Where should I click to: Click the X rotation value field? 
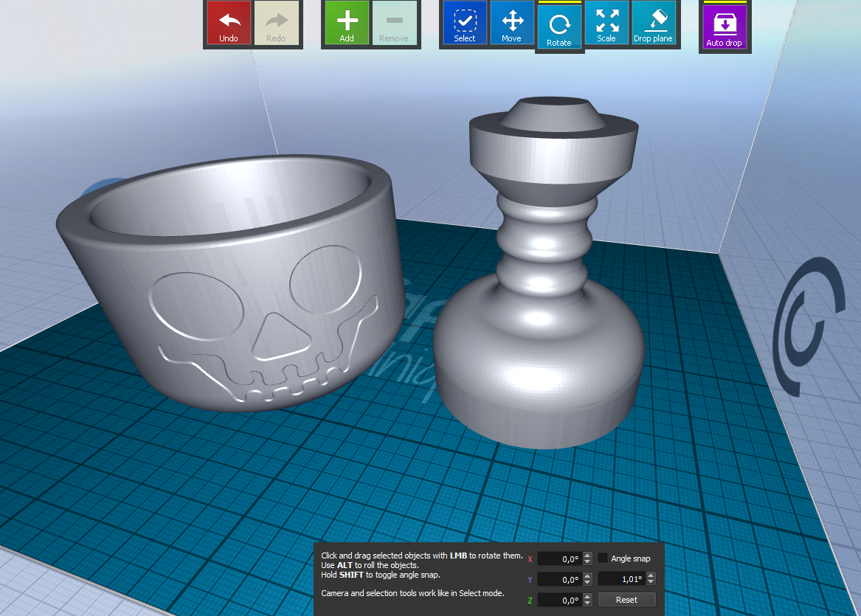561,558
